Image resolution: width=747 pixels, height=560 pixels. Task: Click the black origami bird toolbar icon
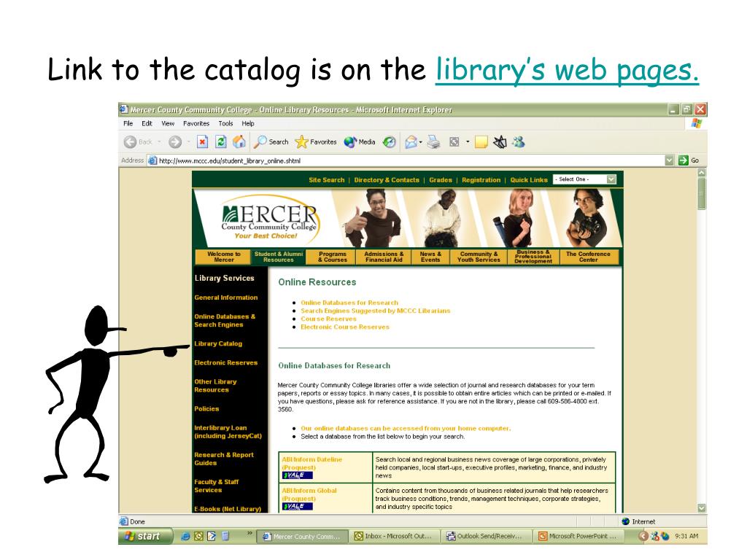[x=500, y=142]
